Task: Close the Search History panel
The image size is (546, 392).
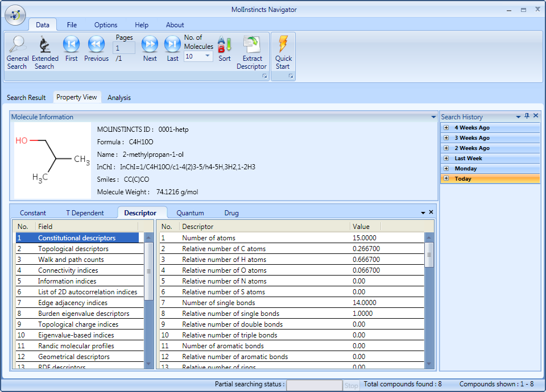Action: coord(536,115)
